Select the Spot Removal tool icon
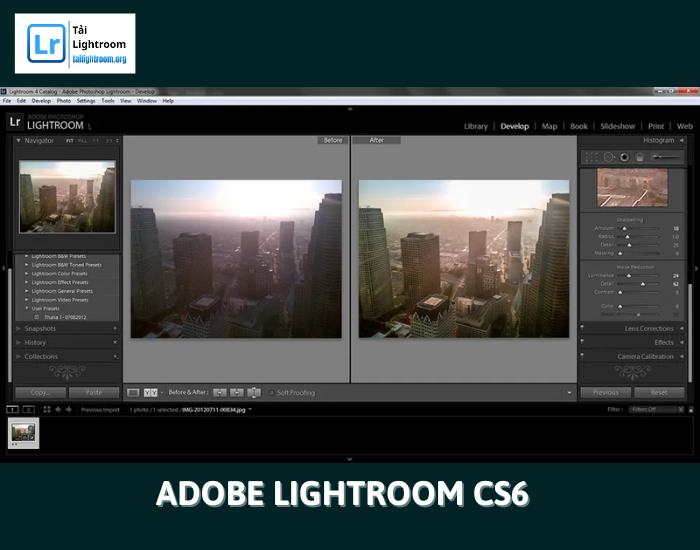Image resolution: width=700 pixels, height=550 pixels. [607, 157]
